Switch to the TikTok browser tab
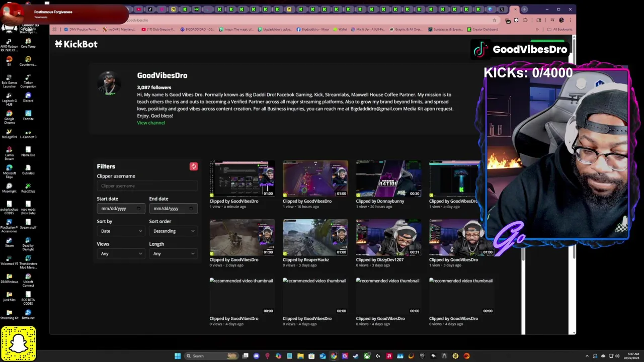Viewport: 644px width, 362px height. [150, 9]
